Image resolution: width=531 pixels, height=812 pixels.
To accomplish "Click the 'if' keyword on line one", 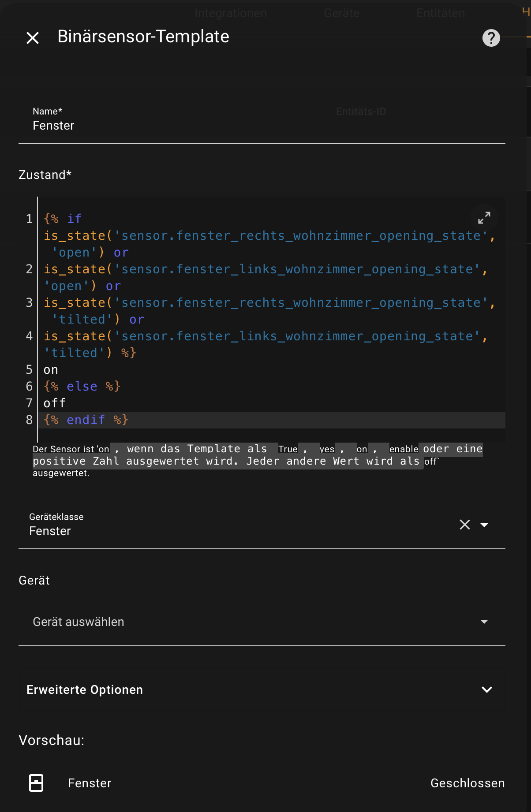I will coord(74,219).
